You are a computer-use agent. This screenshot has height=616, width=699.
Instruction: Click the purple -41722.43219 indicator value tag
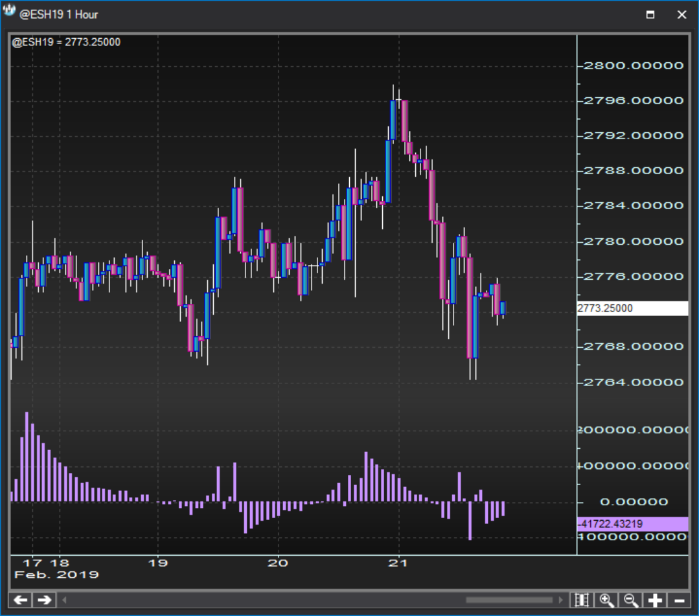pyautogui.click(x=632, y=524)
